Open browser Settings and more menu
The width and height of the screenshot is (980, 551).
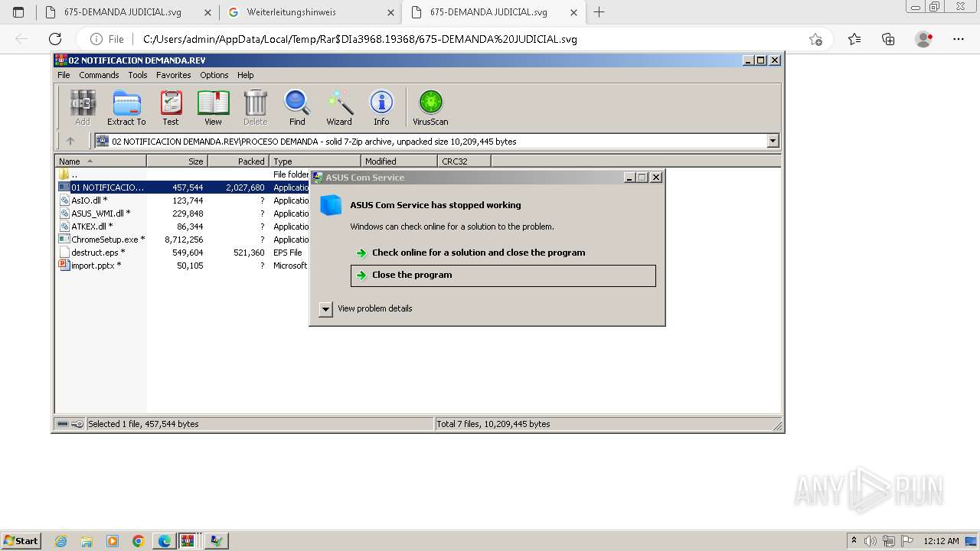(x=959, y=39)
